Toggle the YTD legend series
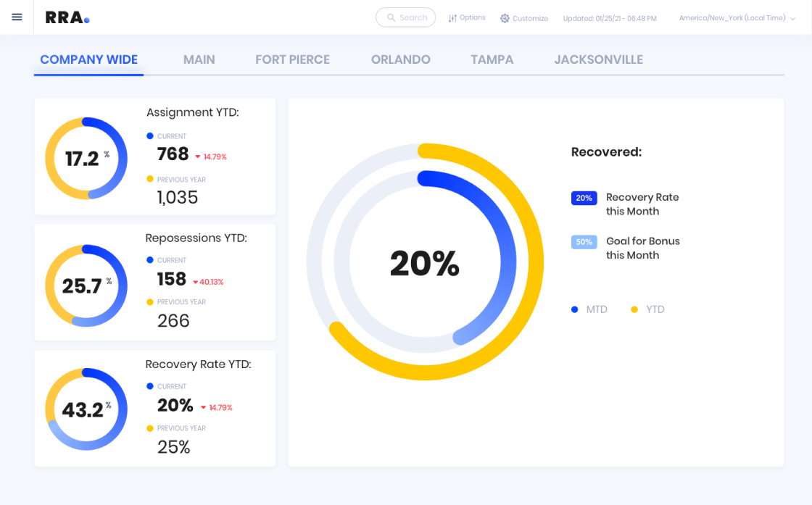This screenshot has width=812, height=505. pos(648,309)
